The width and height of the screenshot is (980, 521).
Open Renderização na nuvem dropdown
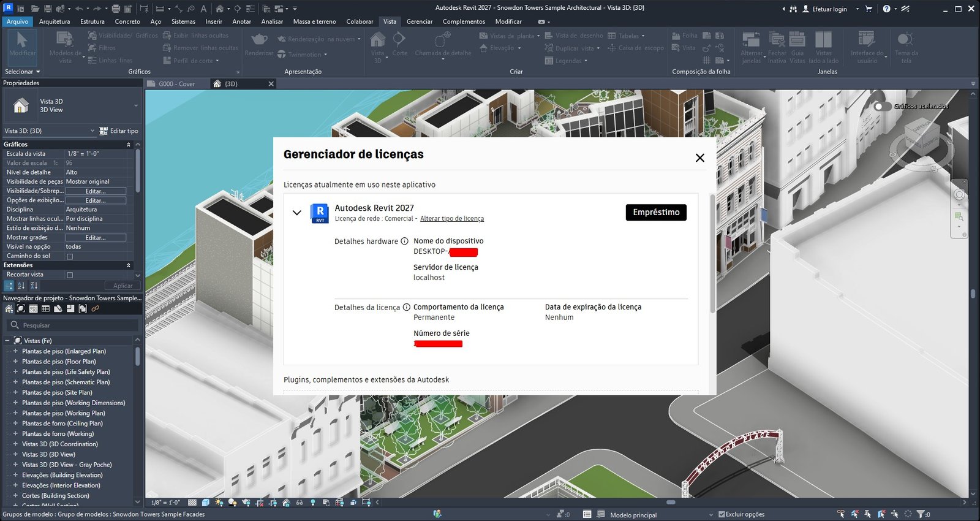[359, 39]
